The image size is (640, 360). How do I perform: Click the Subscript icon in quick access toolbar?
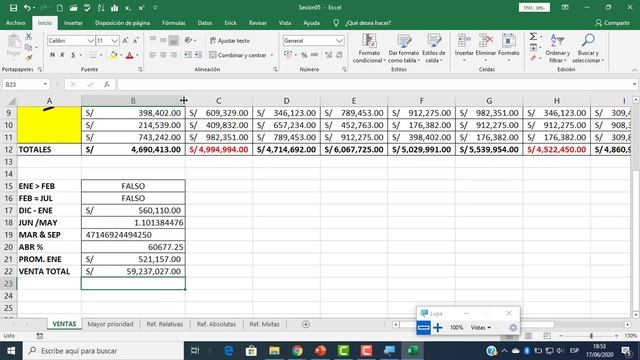128,8
